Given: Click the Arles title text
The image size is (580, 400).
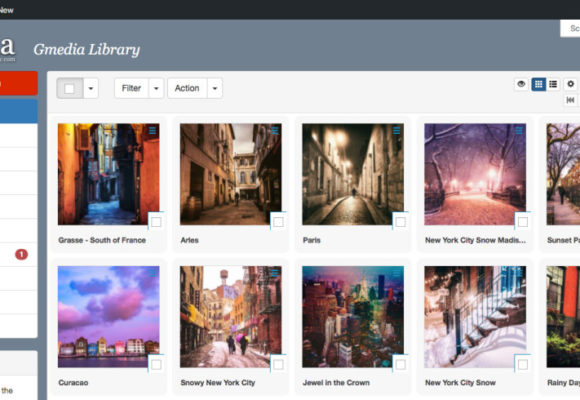Looking at the screenshot, I should pyautogui.click(x=190, y=240).
